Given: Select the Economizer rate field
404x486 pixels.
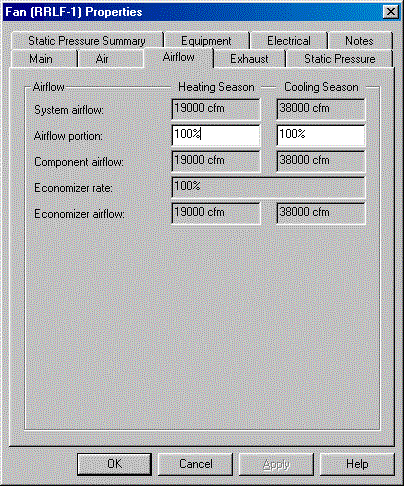Looking at the screenshot, I should [268, 187].
